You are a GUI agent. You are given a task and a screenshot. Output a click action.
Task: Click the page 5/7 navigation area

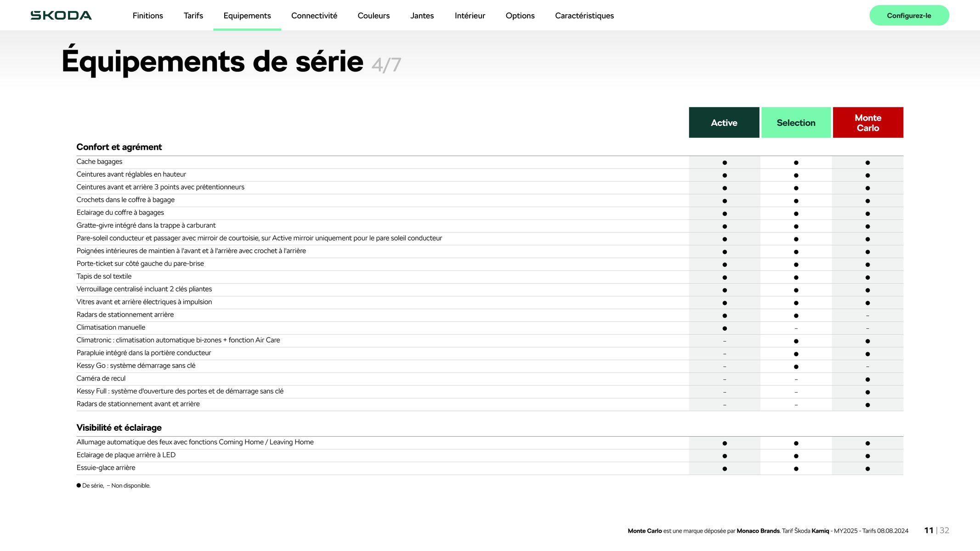pos(387,65)
